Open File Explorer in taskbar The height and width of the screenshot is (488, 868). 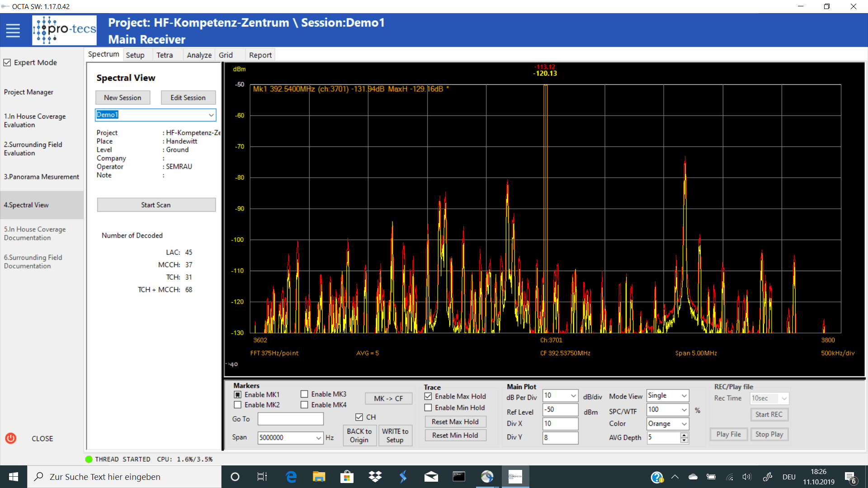tap(319, 477)
